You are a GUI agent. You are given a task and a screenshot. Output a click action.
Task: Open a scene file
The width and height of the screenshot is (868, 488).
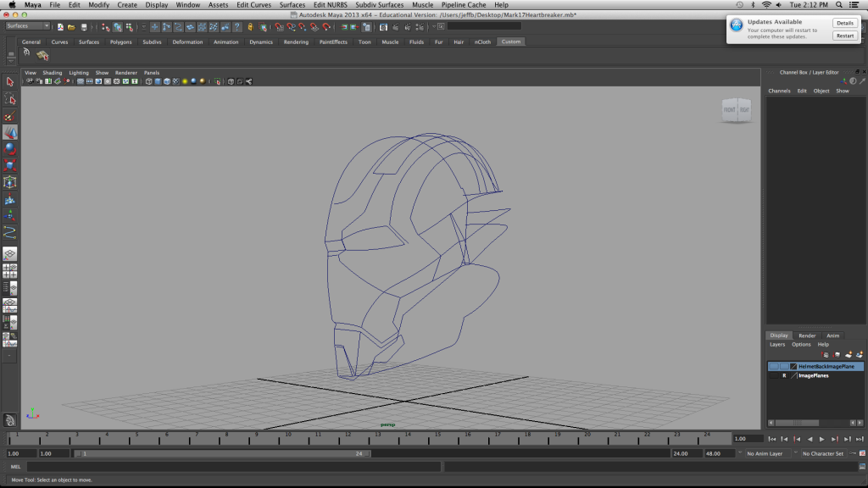pos(71,26)
